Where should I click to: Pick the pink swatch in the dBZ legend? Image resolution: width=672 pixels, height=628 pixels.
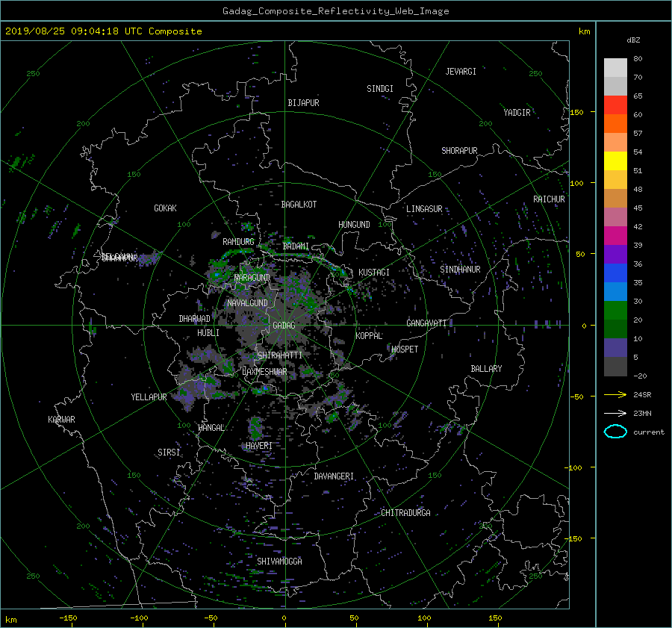(x=615, y=217)
